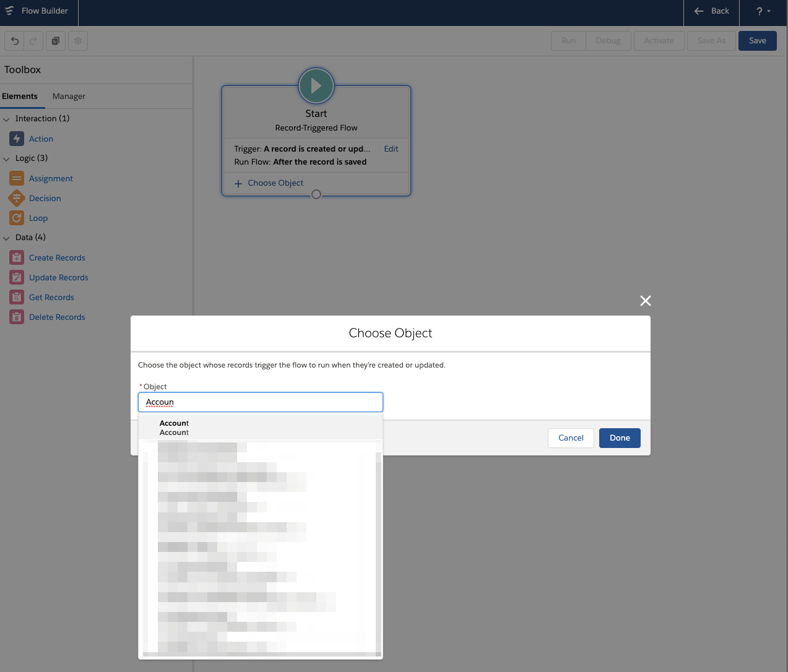Switch to the Elements tab
Image resolution: width=788 pixels, height=672 pixels.
click(20, 97)
